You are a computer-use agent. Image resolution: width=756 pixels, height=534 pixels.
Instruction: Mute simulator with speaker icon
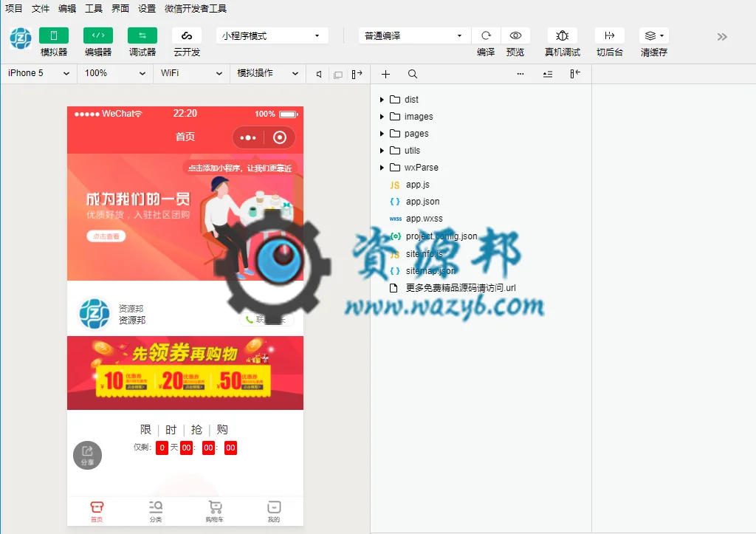click(319, 75)
